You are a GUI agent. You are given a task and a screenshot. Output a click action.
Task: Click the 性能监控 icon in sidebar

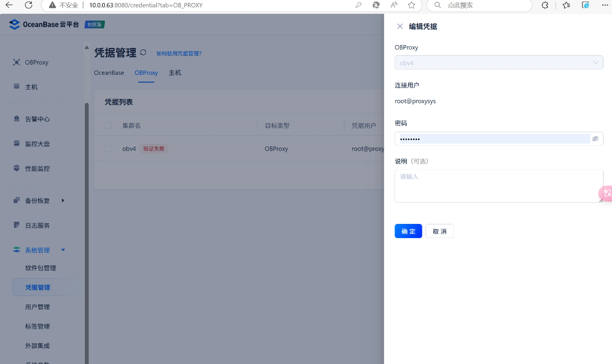coord(16,169)
